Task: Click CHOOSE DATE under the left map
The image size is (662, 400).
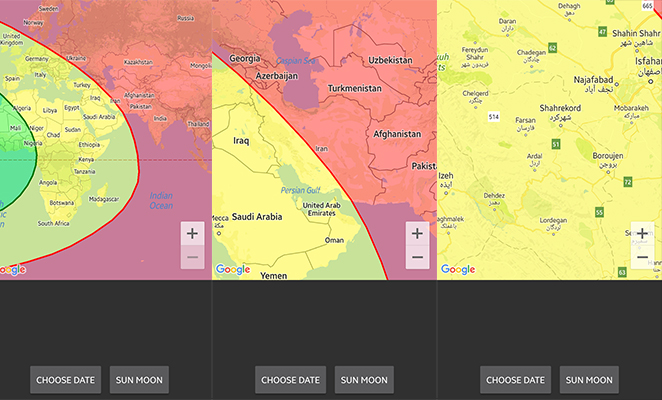Action: click(65, 380)
